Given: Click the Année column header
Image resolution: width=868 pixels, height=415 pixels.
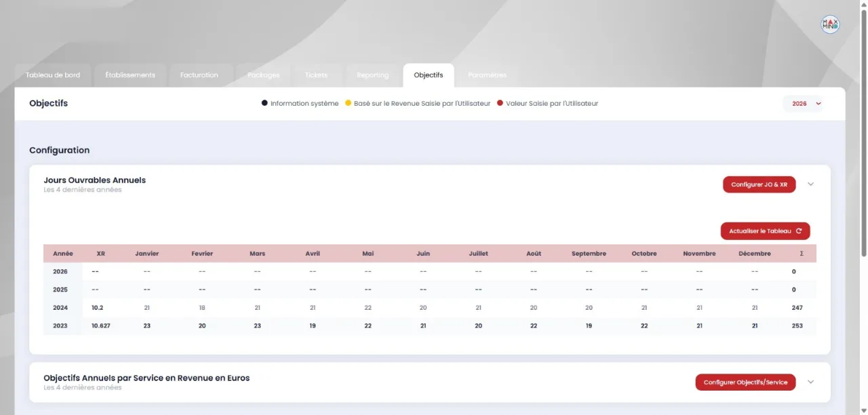Looking at the screenshot, I should click(63, 254).
